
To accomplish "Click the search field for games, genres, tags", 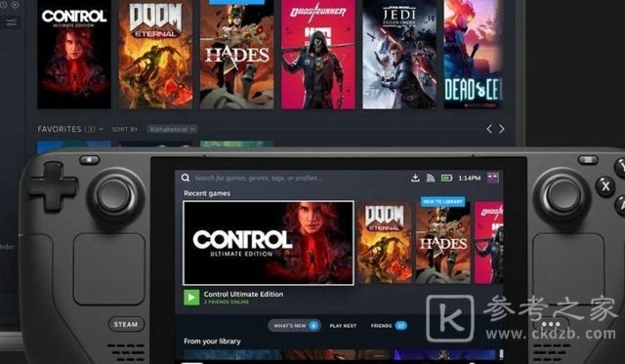I will (258, 178).
